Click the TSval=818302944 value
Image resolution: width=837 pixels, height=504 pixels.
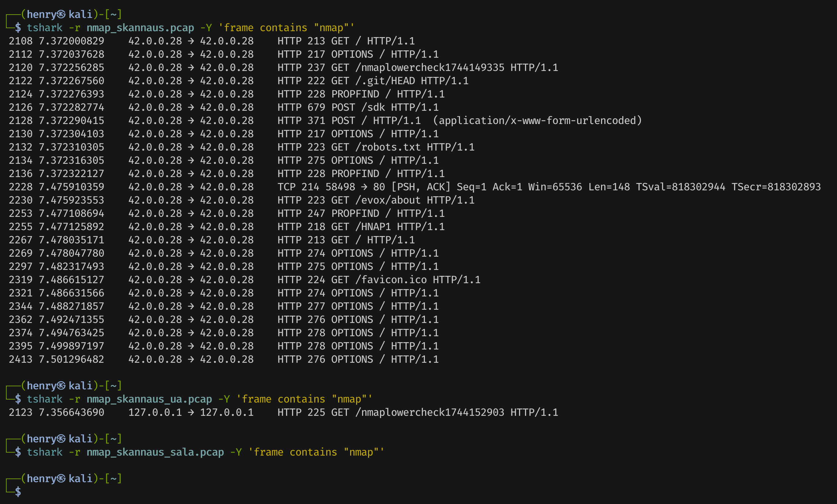pyautogui.click(x=680, y=187)
